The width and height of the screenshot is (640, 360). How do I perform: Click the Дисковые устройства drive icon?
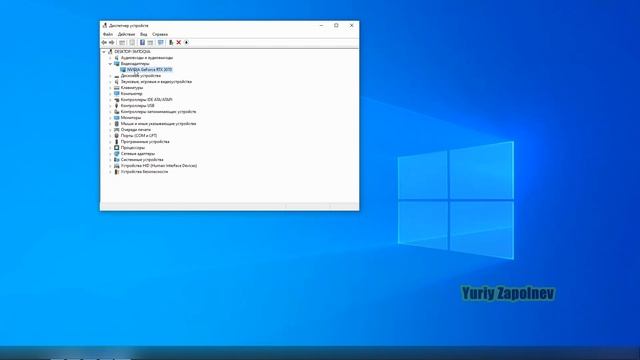[x=117, y=76]
